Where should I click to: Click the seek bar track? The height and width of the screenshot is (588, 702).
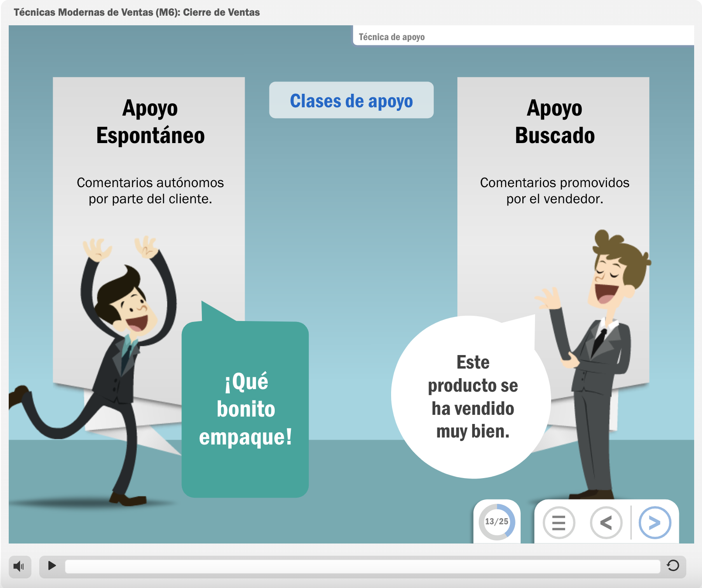click(362, 566)
